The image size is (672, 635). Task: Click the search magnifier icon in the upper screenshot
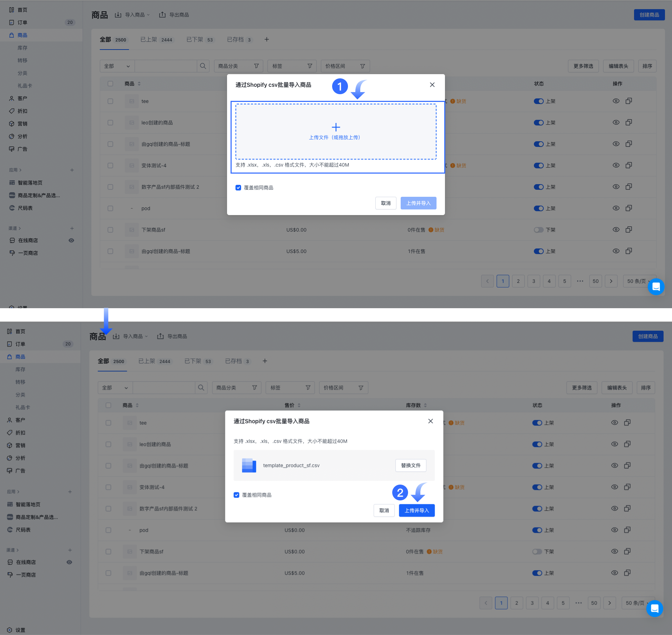[x=203, y=66]
